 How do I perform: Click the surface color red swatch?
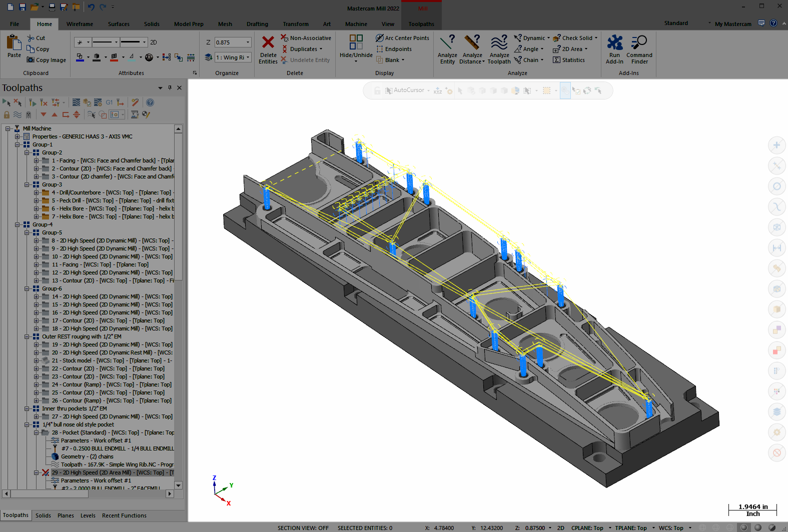click(x=114, y=57)
